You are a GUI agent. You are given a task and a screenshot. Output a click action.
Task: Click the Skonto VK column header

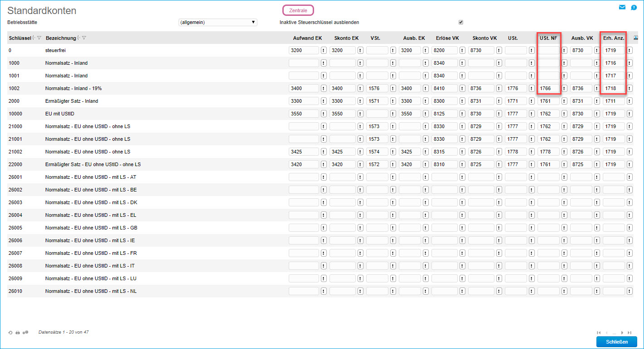485,38
